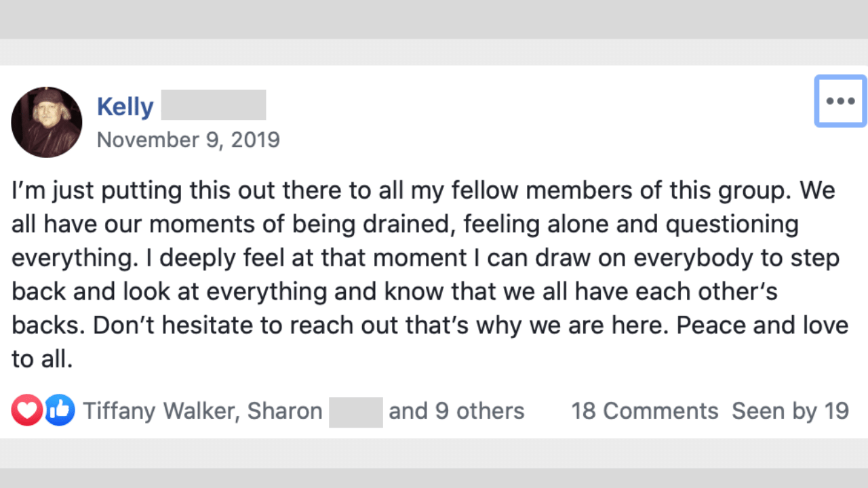
Task: Open Kelly's round profile picture
Action: pos(47,122)
